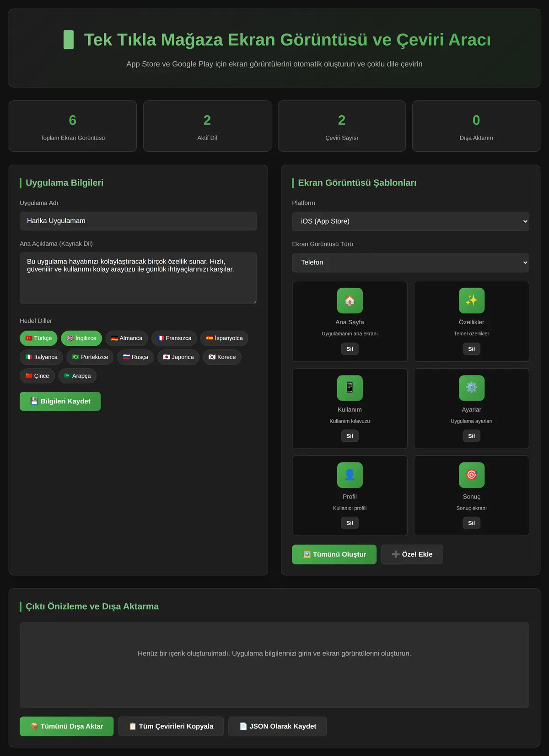Click Özel Ekle button
The width and height of the screenshot is (549, 756).
click(412, 554)
